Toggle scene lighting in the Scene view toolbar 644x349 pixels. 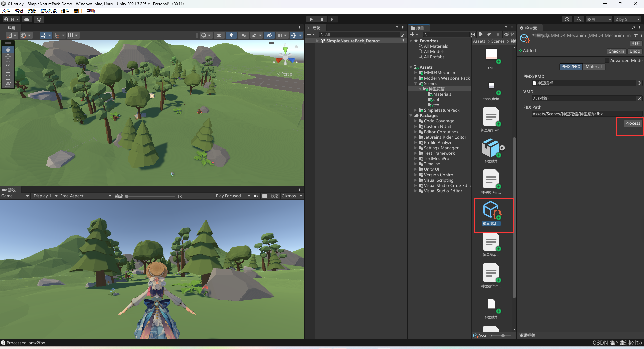point(231,35)
